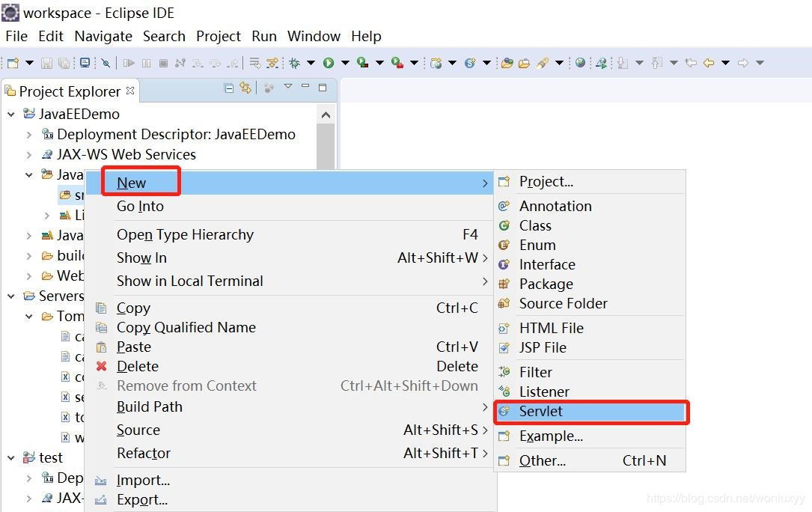This screenshot has width=812, height=512.
Task: Maximize the Project Explorer view
Action: click(323, 88)
